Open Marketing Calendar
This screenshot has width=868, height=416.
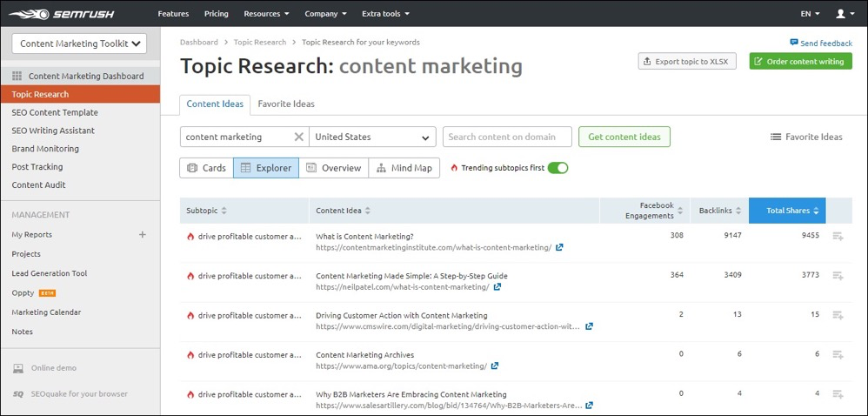46,312
